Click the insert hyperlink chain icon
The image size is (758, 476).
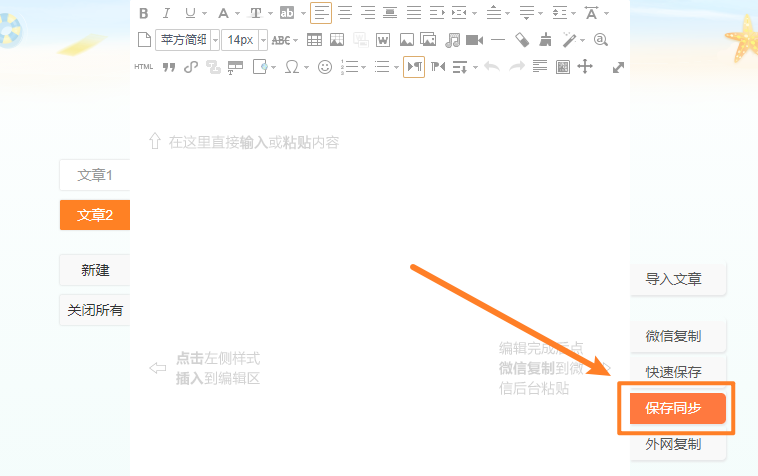coord(191,67)
